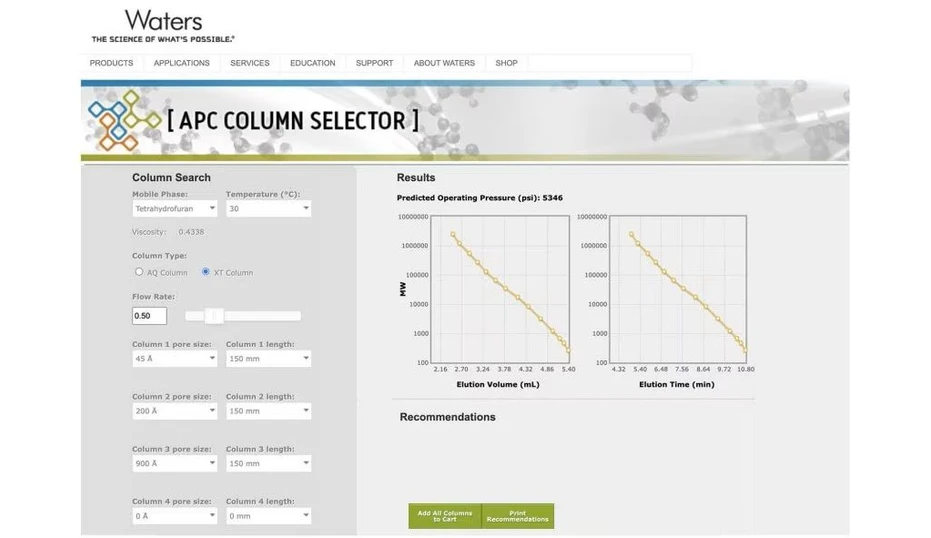This screenshot has width=931, height=538.
Task: Click the Viscosity value 0.4338
Action: click(191, 232)
